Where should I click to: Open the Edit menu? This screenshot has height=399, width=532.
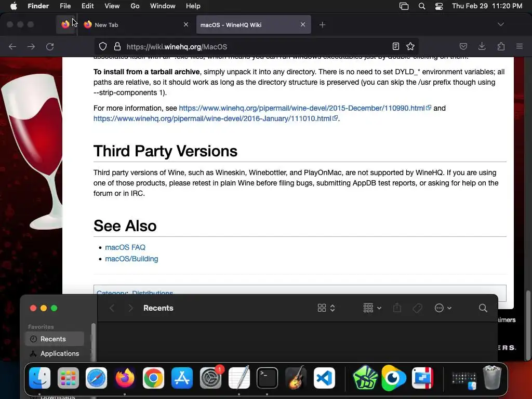point(87,6)
